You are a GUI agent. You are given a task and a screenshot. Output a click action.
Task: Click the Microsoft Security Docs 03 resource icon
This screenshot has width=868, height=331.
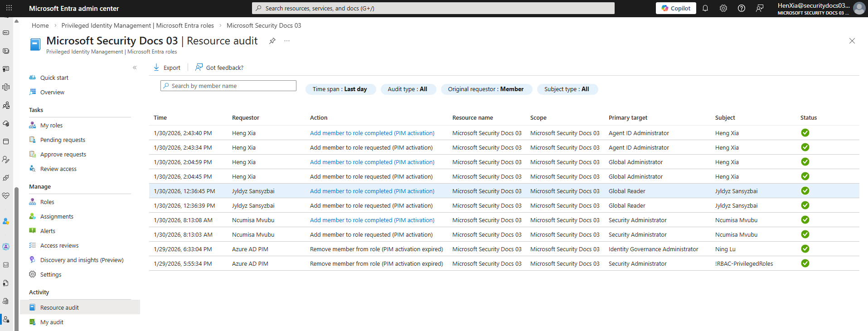[35, 44]
